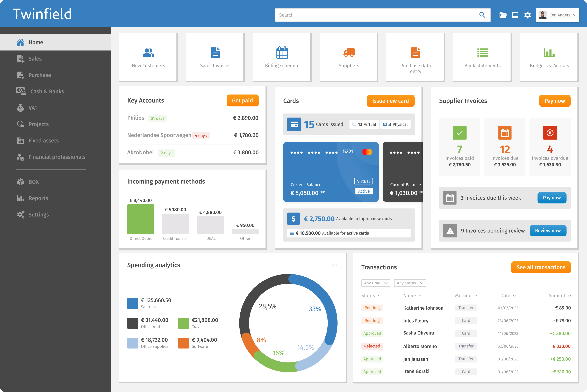Open the Suppliers truck tile
Viewport: 587px width, 392px height.
pyautogui.click(x=349, y=57)
